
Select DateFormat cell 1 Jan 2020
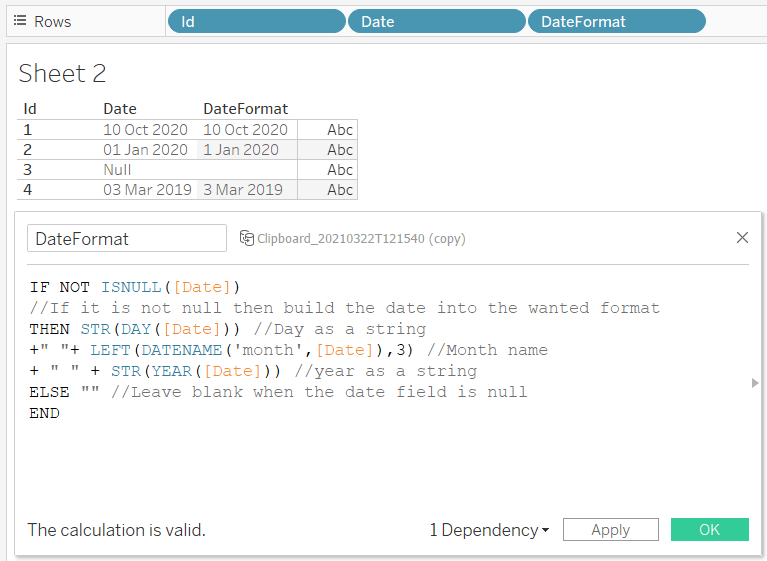tap(241, 150)
